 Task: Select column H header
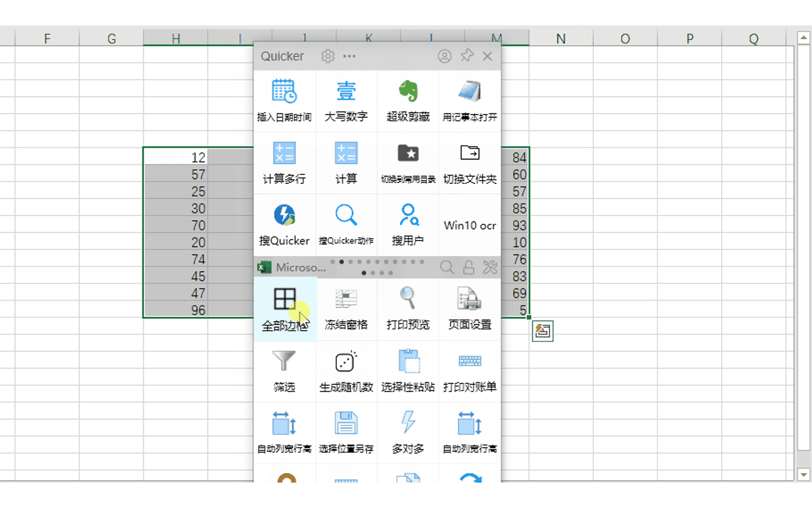click(x=175, y=38)
